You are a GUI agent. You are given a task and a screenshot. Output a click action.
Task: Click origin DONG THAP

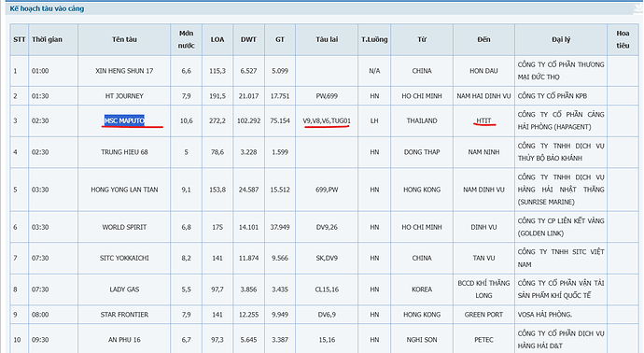point(422,152)
